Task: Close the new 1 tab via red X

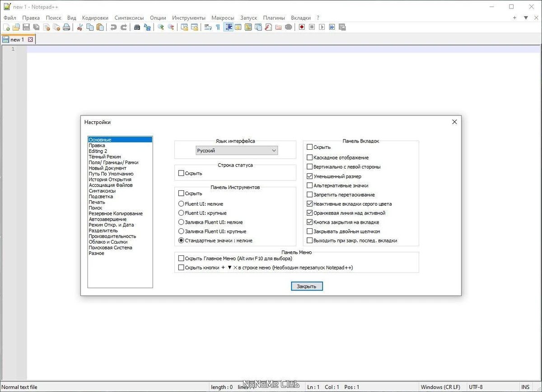Action: (30, 40)
